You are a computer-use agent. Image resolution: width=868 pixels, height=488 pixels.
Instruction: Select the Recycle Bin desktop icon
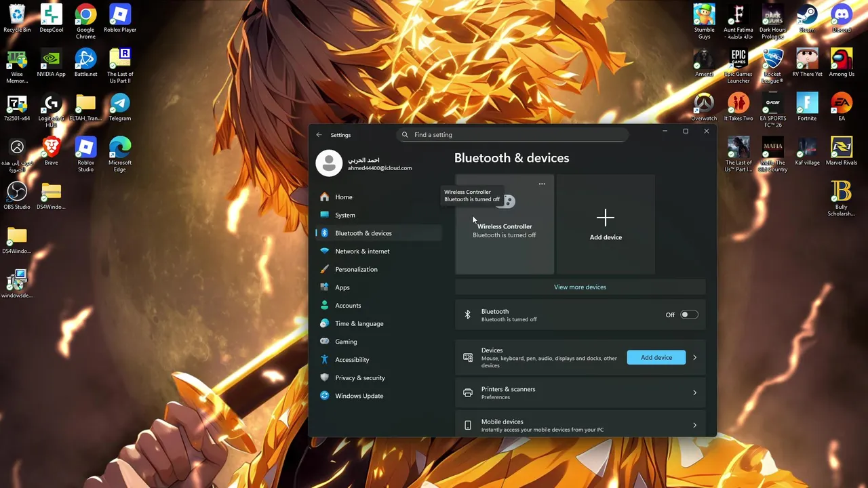tap(17, 18)
